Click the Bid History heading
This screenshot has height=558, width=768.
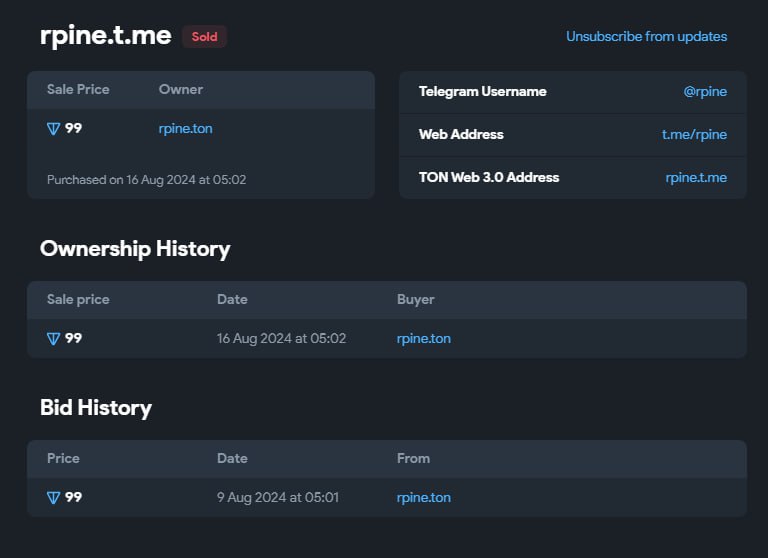click(x=96, y=407)
